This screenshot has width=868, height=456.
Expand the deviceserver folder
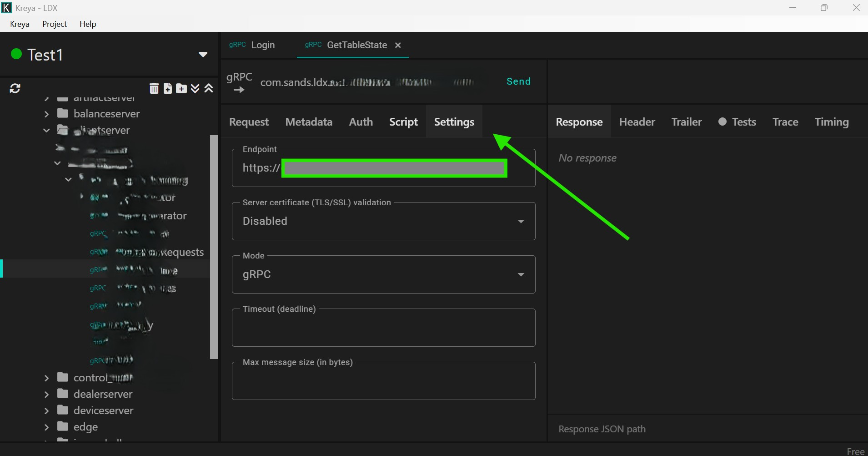[46, 410]
